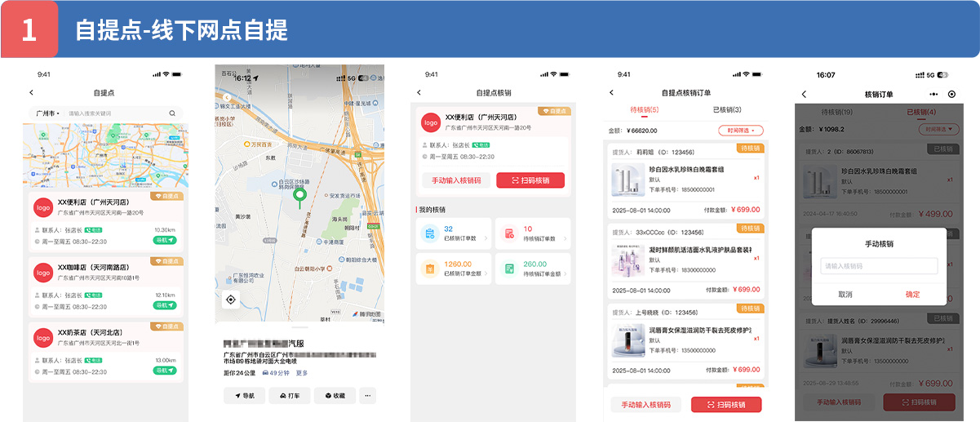This screenshot has height=422, width=980.
Task: Open 润唇膏 product thumbnail in 上号晓晓 order
Action: [627, 340]
